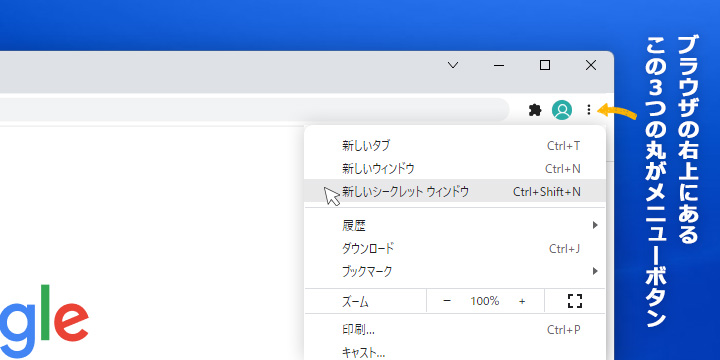Open the profile avatar icon
720x360 pixels.
coord(562,110)
